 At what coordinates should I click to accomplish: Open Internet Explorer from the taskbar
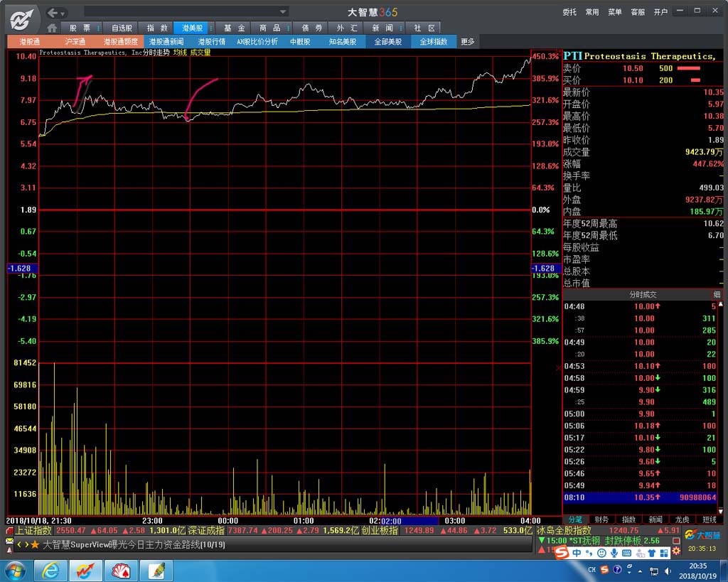(50, 571)
